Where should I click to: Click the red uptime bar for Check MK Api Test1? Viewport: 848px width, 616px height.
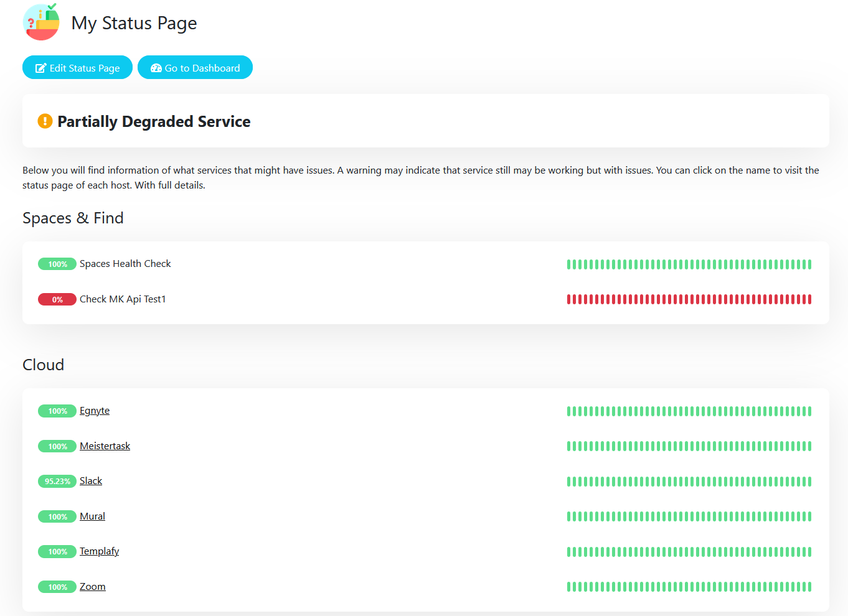click(689, 299)
